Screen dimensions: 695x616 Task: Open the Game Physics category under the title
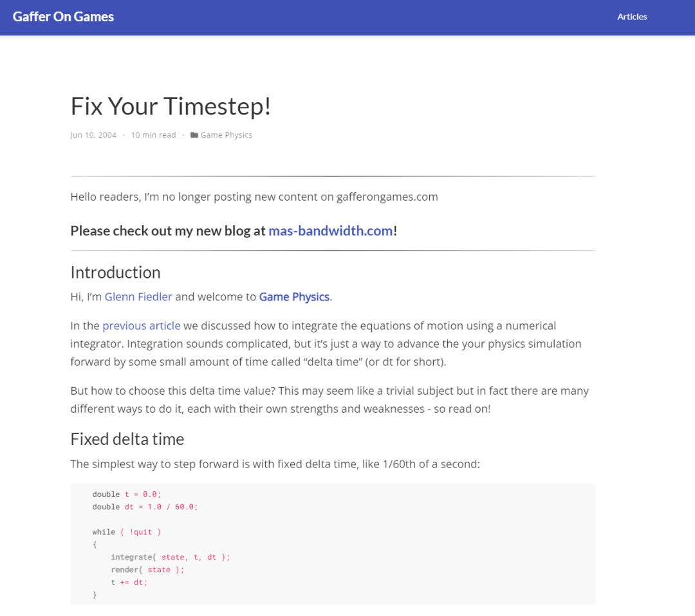click(x=226, y=135)
